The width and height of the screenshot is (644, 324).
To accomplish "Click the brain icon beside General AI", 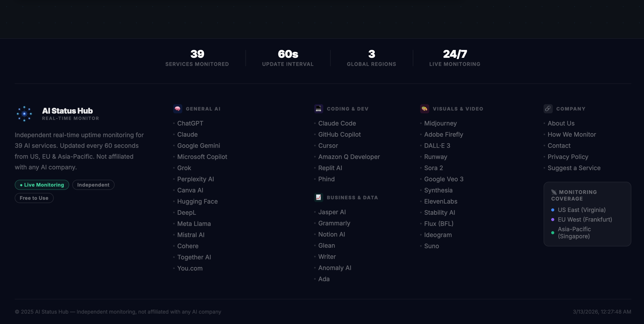I will tap(177, 109).
